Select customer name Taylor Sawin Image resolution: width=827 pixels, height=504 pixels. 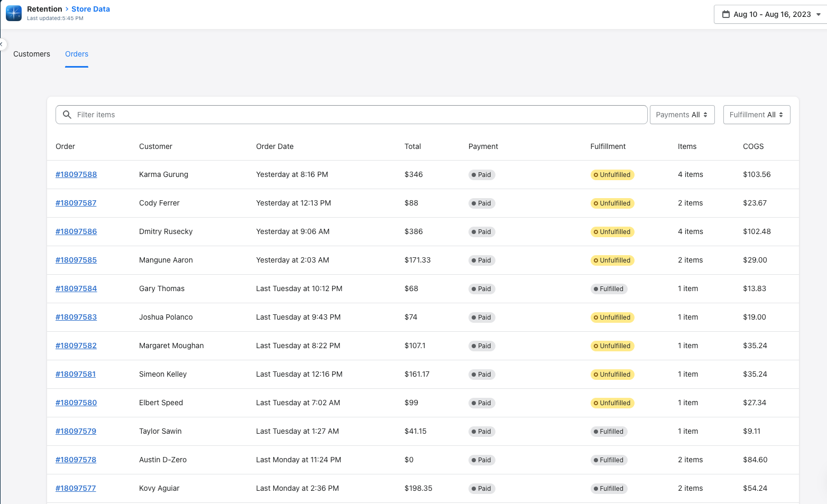[160, 431]
